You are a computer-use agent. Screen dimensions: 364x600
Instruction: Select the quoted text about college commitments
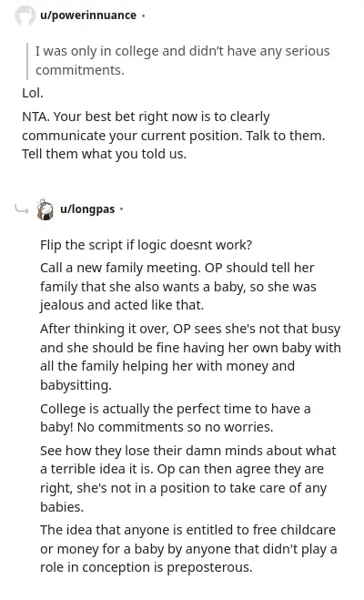182,60
